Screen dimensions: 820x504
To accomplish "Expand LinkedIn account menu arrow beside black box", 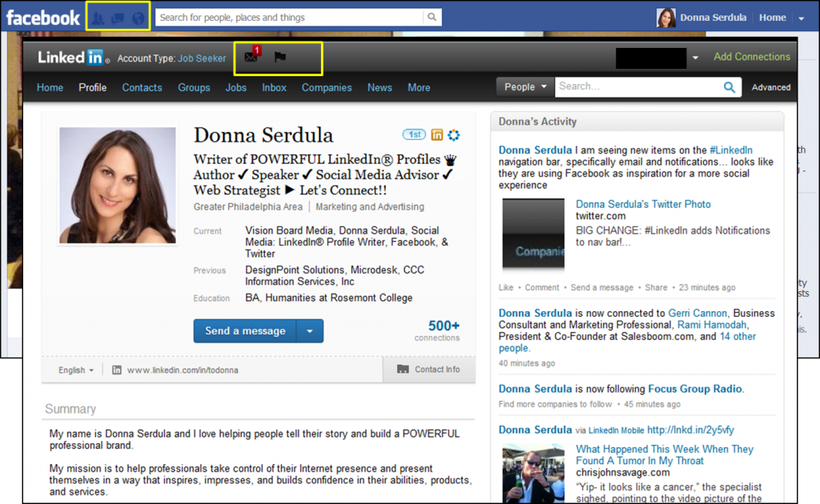I will click(695, 58).
